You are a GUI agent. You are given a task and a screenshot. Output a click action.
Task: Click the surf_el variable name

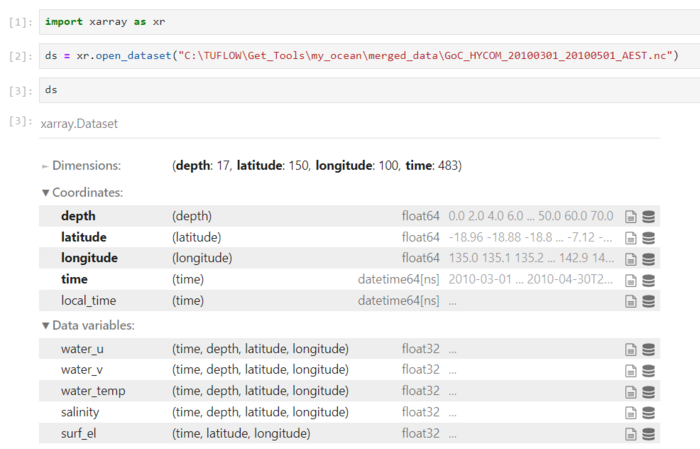pyautogui.click(x=79, y=433)
